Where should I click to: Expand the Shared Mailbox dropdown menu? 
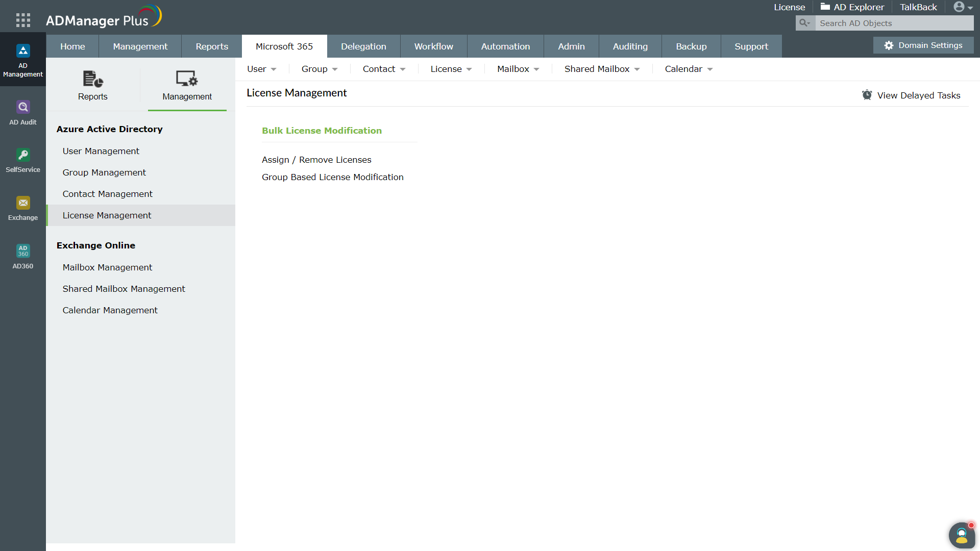pyautogui.click(x=602, y=69)
